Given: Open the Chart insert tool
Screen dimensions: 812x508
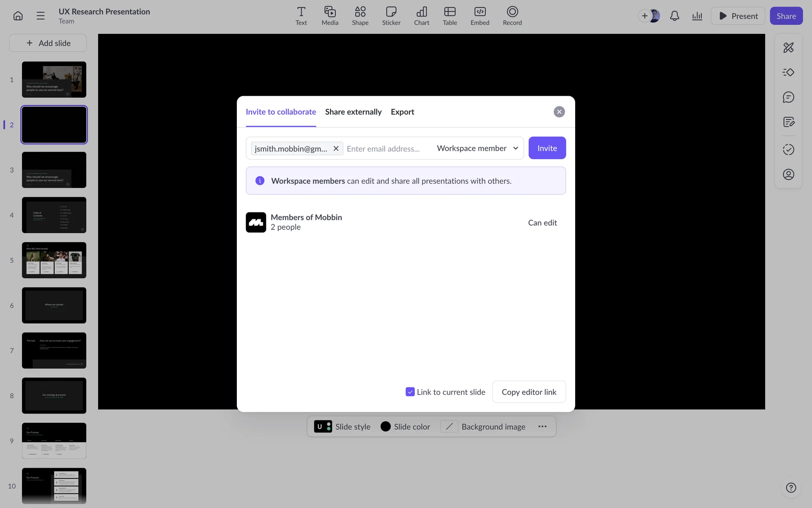Looking at the screenshot, I should pyautogui.click(x=421, y=16).
